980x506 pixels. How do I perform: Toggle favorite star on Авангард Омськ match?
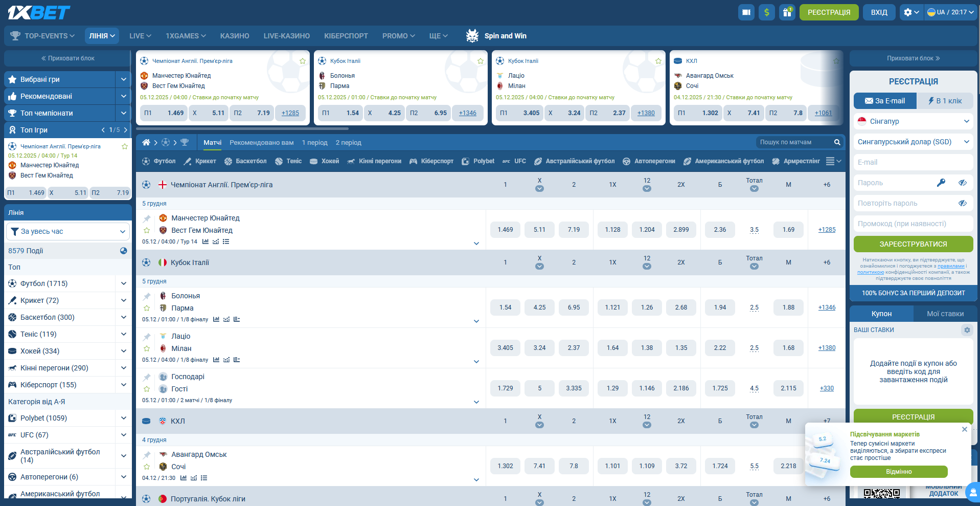[x=147, y=467]
